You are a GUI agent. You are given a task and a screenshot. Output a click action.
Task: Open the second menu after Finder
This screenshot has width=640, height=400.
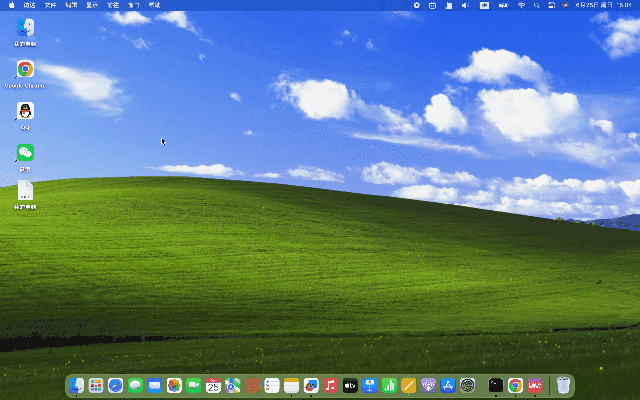pyautogui.click(x=50, y=5)
